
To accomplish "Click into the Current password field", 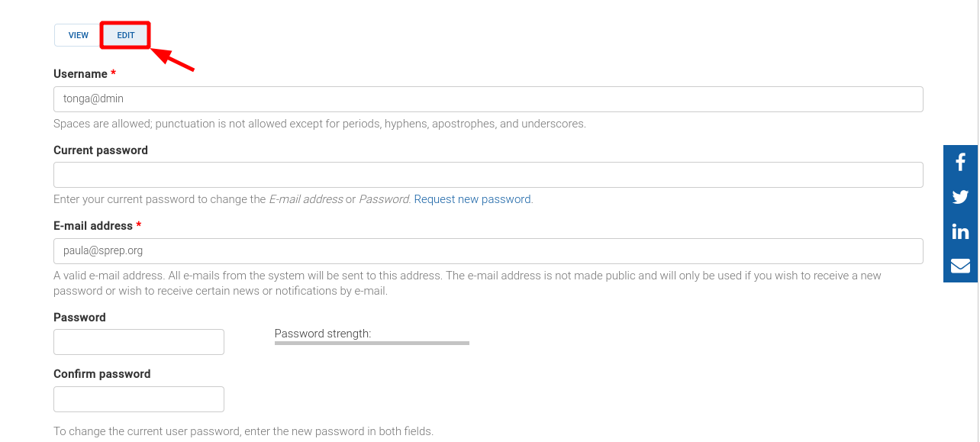I will click(x=488, y=175).
